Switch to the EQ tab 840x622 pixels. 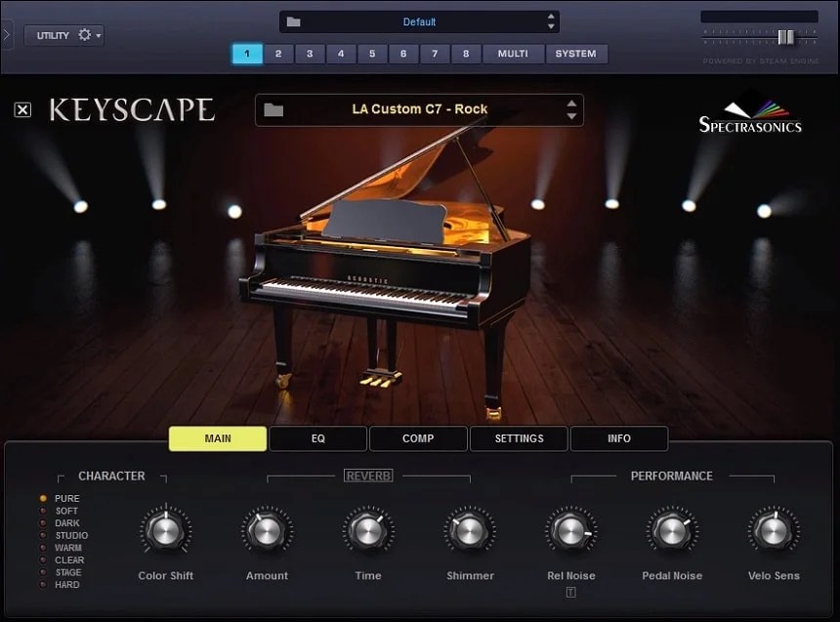pyautogui.click(x=317, y=438)
